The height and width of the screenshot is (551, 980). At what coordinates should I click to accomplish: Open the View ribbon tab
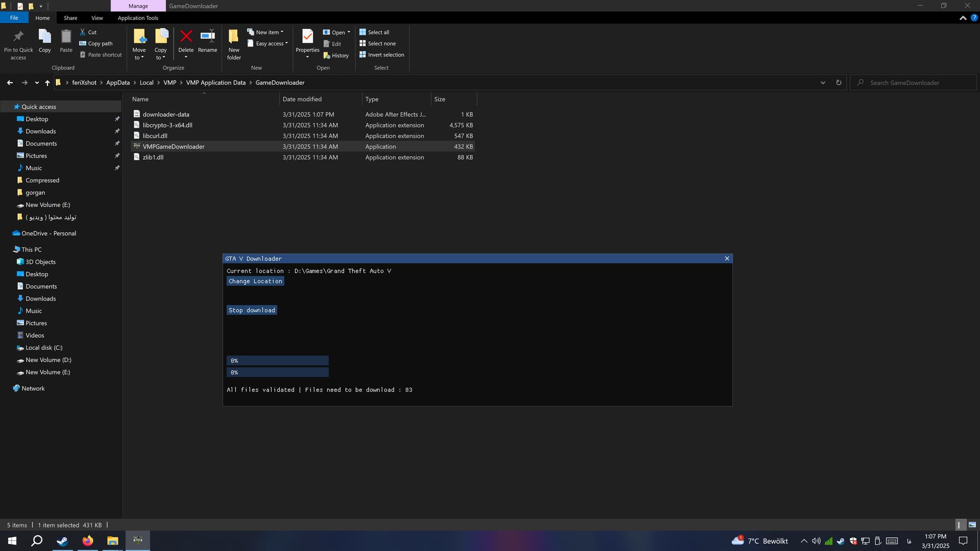pyautogui.click(x=97, y=18)
